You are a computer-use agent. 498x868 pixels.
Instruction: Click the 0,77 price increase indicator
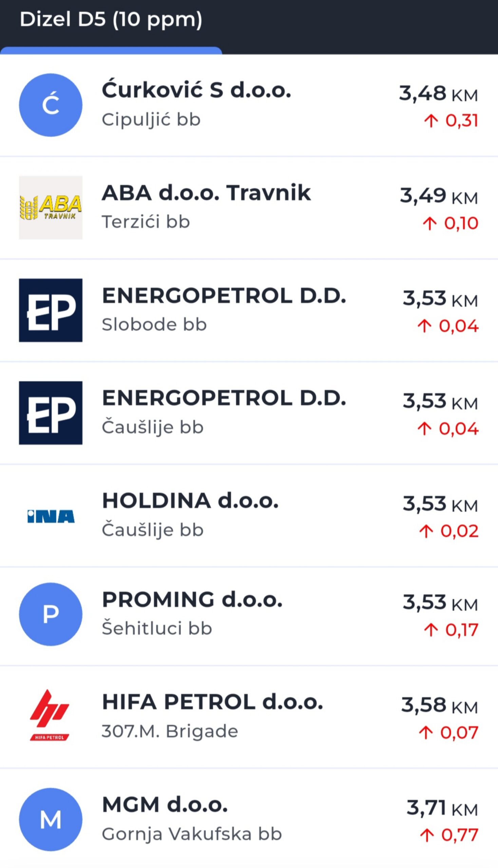[449, 834]
